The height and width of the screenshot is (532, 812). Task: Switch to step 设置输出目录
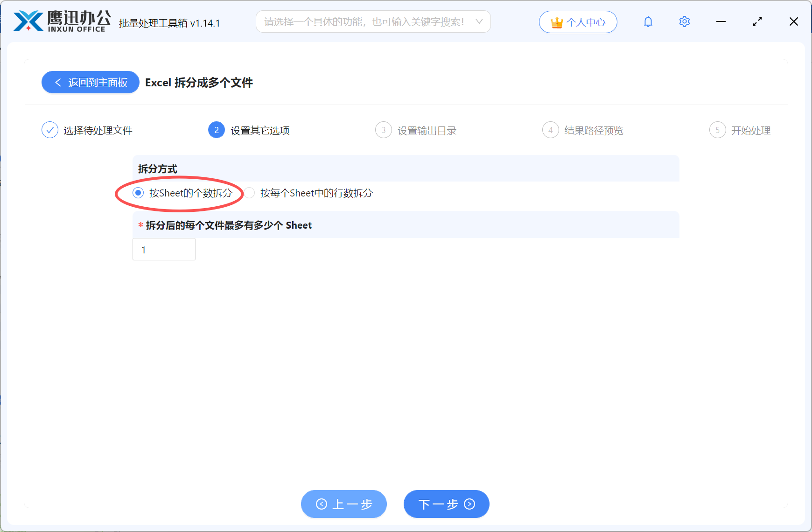427,130
